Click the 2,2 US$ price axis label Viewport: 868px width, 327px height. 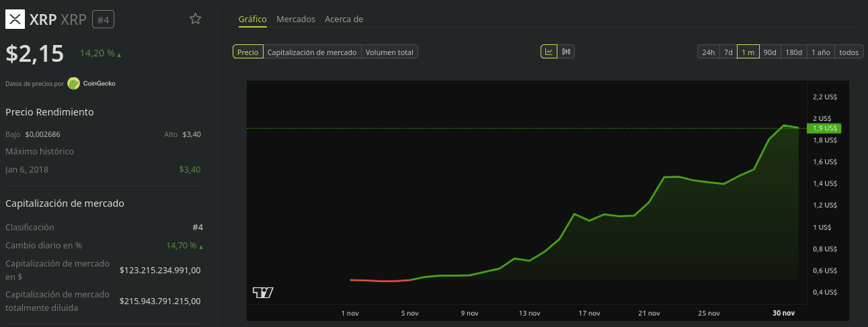tap(824, 97)
